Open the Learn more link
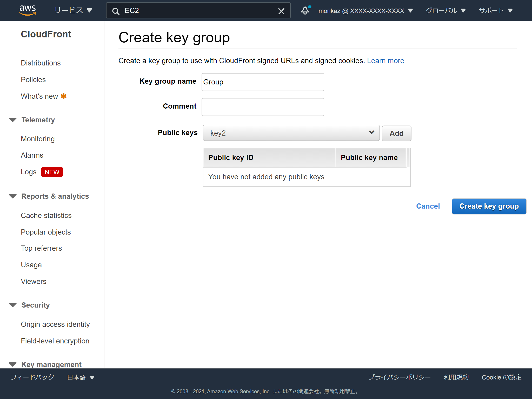Image resolution: width=532 pixels, height=399 pixels. [x=385, y=61]
